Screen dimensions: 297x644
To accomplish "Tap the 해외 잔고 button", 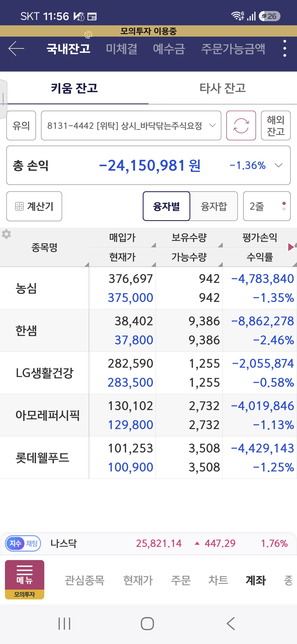I will pos(276,125).
